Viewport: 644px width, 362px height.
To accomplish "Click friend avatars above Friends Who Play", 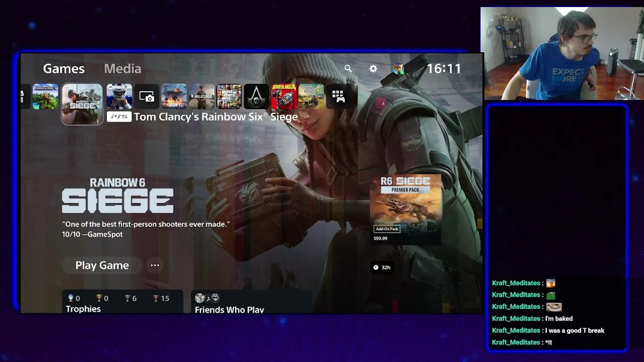I will point(207,298).
